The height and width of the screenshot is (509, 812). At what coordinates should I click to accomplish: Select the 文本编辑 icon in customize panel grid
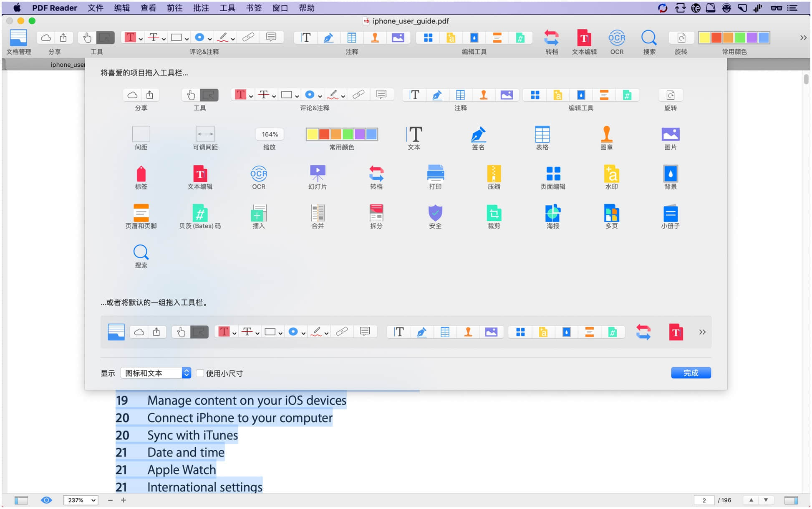(200, 174)
